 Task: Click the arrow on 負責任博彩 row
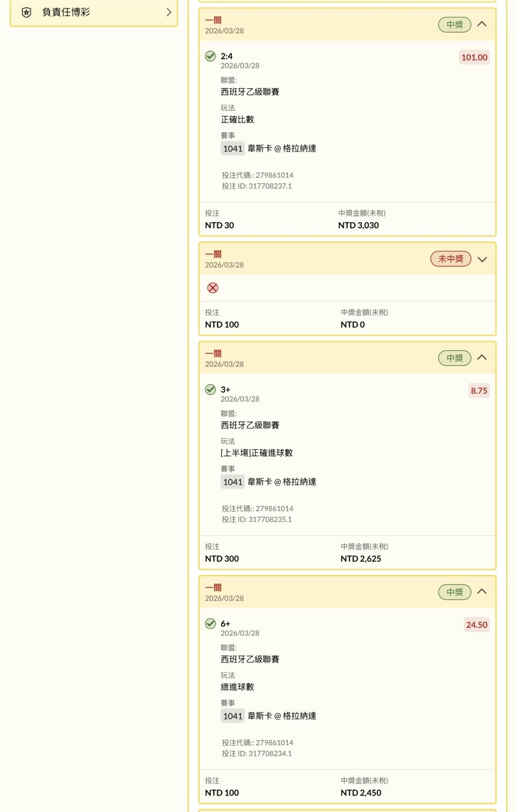[169, 12]
